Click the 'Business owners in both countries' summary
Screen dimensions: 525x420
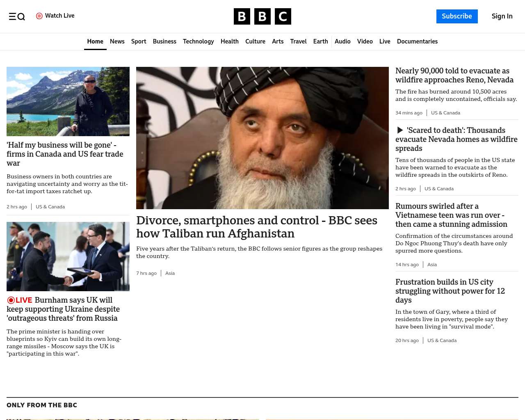click(x=67, y=184)
